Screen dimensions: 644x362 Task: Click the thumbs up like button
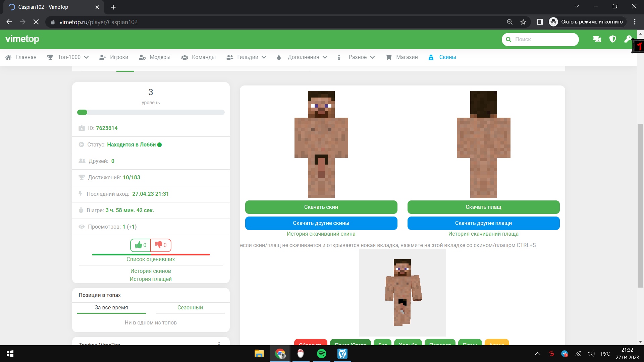click(141, 245)
